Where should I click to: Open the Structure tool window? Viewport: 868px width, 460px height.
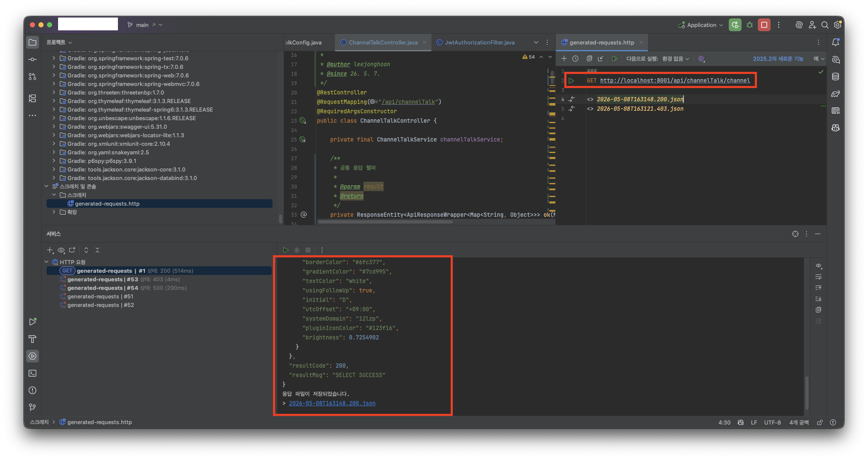pyautogui.click(x=32, y=98)
